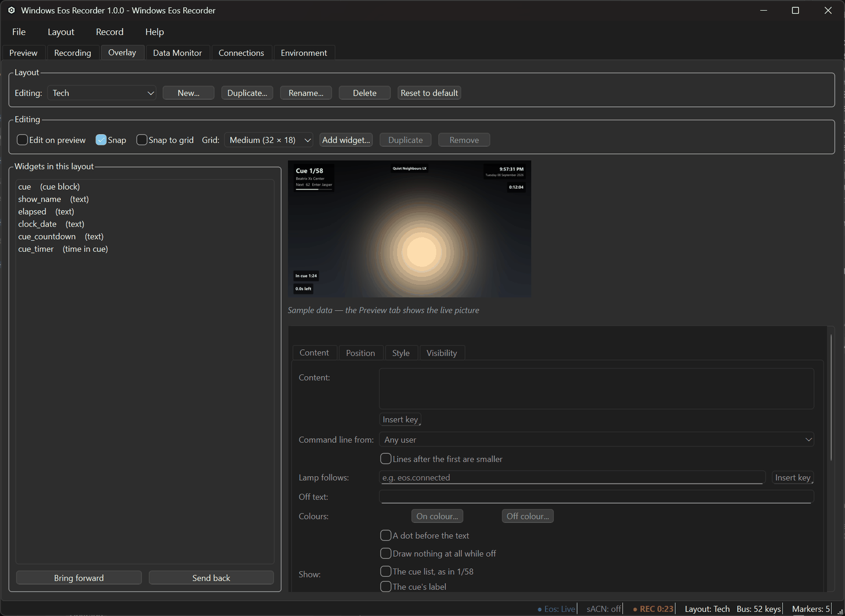Image resolution: width=845 pixels, height=616 pixels.
Task: Open the Help menu
Action: tap(155, 32)
